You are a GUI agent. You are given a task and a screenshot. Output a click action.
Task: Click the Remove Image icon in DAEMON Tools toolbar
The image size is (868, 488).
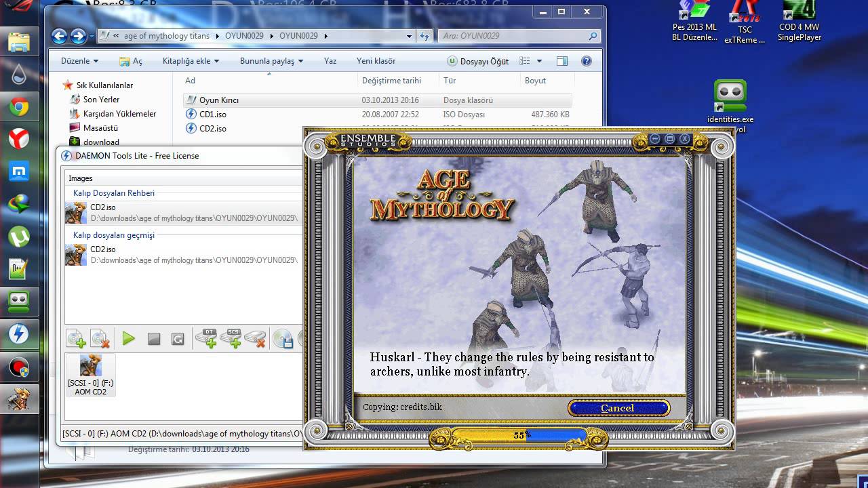pos(100,339)
